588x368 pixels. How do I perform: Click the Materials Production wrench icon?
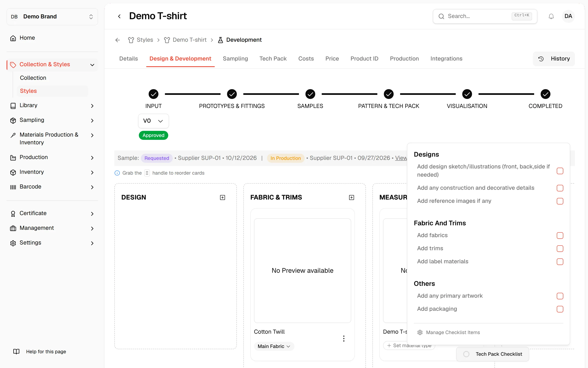[13, 135]
